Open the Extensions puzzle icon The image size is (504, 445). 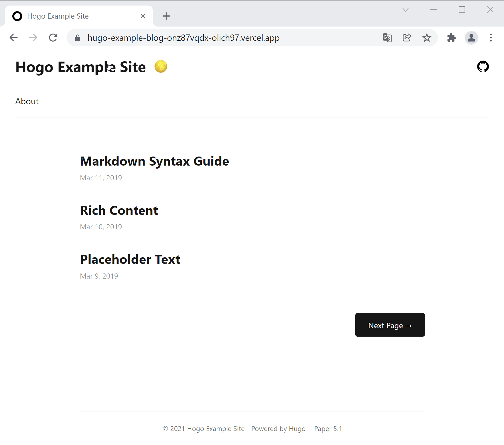pyautogui.click(x=451, y=37)
